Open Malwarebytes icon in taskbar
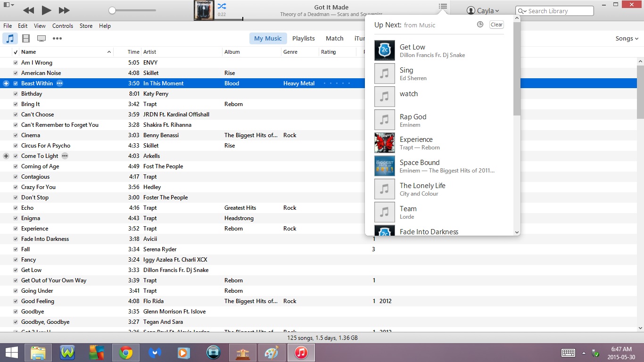The height and width of the screenshot is (362, 644). [155, 353]
